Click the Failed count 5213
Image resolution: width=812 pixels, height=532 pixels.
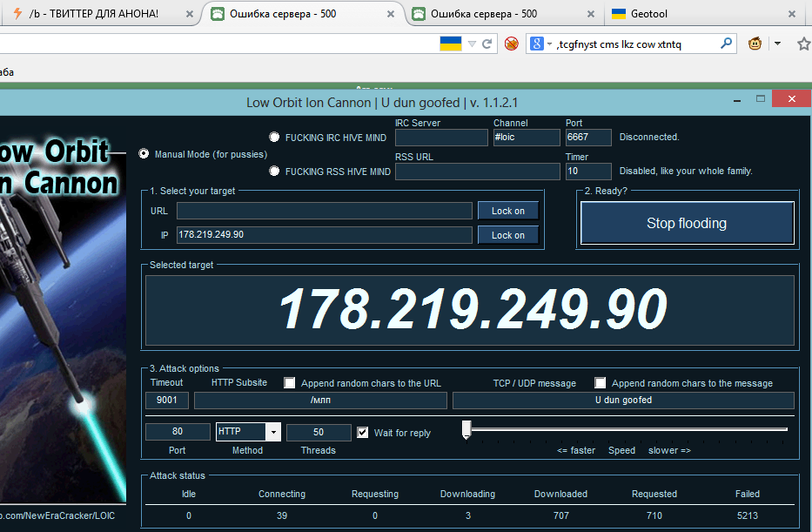(748, 515)
